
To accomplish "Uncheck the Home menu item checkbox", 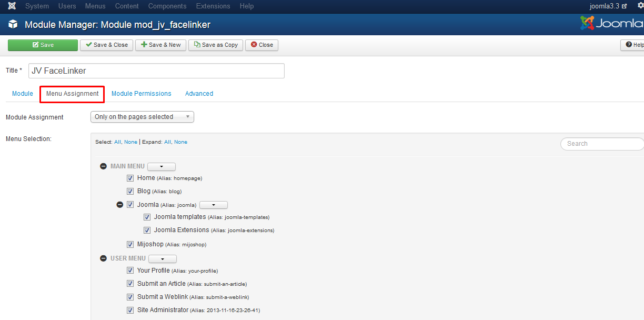I will tap(130, 178).
